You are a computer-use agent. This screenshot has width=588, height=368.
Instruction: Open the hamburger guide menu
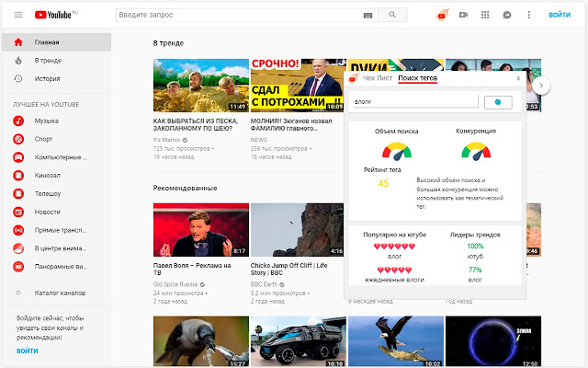pyautogui.click(x=18, y=15)
